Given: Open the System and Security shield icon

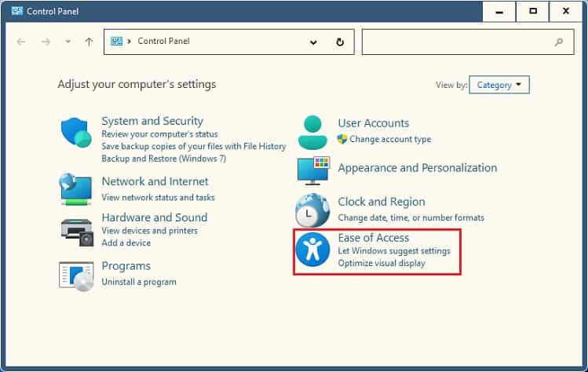Looking at the screenshot, I should pos(76,133).
